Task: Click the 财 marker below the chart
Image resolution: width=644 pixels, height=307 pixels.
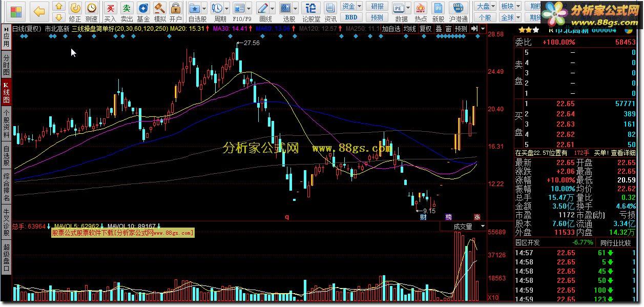Action: pyautogui.click(x=423, y=217)
